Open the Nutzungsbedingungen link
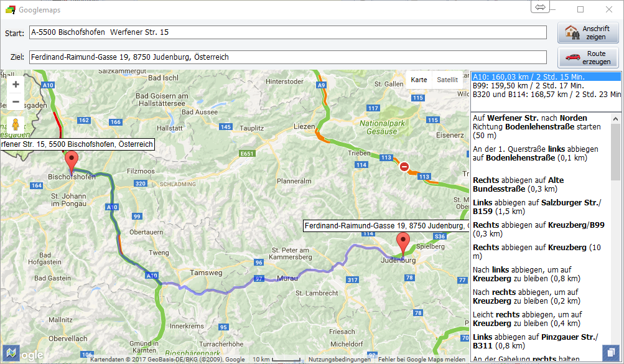 coord(339,360)
